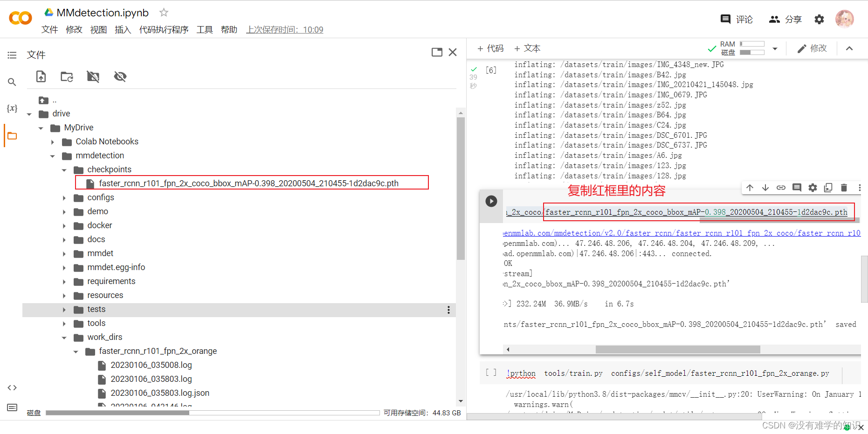Click the file tree vertical scrollbar
The height and width of the screenshot is (434, 868).
(461, 188)
